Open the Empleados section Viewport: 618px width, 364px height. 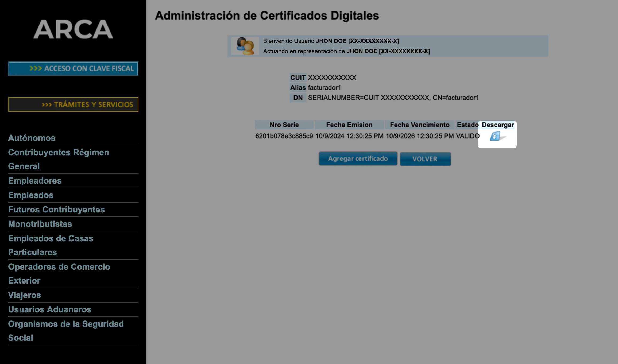[31, 195]
